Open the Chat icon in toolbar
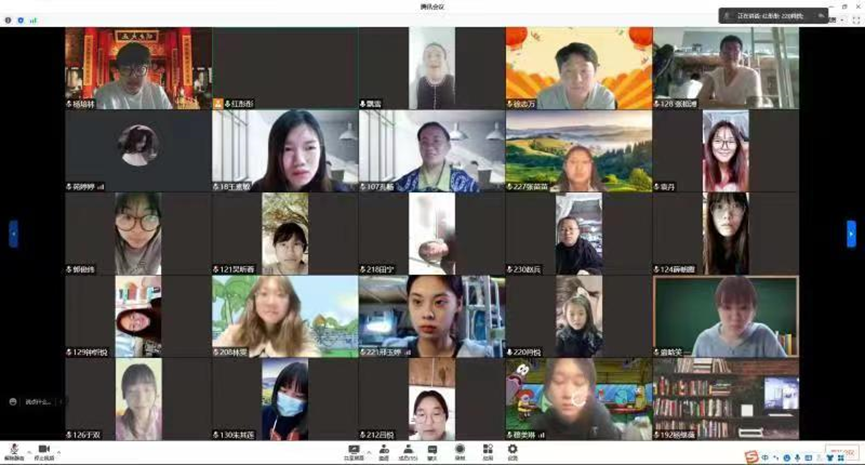 433,450
